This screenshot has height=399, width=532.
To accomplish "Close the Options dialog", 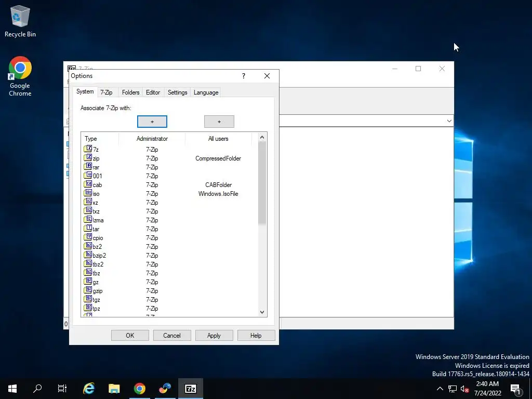I will (x=267, y=76).
